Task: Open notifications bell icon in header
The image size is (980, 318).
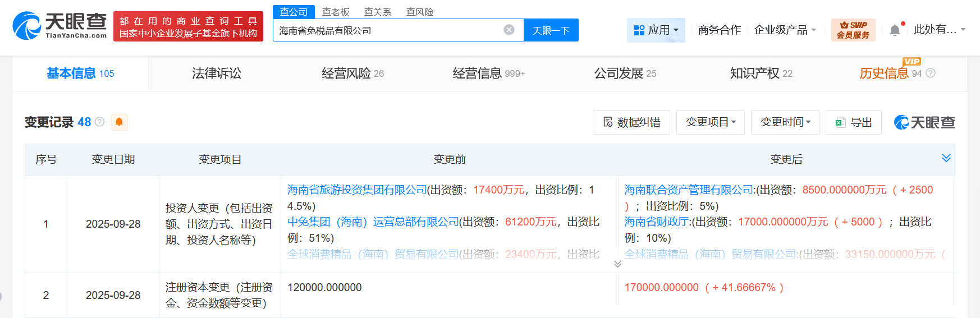Action: 895,30
